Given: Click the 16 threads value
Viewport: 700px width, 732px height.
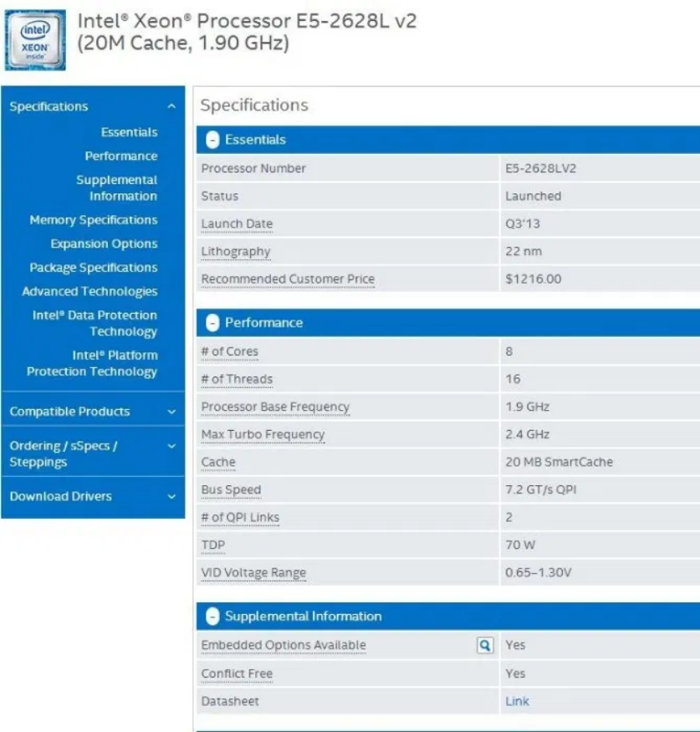Looking at the screenshot, I should [x=513, y=379].
